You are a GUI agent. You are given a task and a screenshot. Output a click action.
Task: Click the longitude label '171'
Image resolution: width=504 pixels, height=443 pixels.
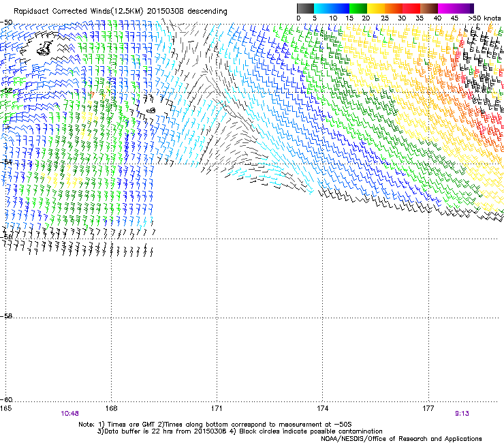(x=217, y=408)
